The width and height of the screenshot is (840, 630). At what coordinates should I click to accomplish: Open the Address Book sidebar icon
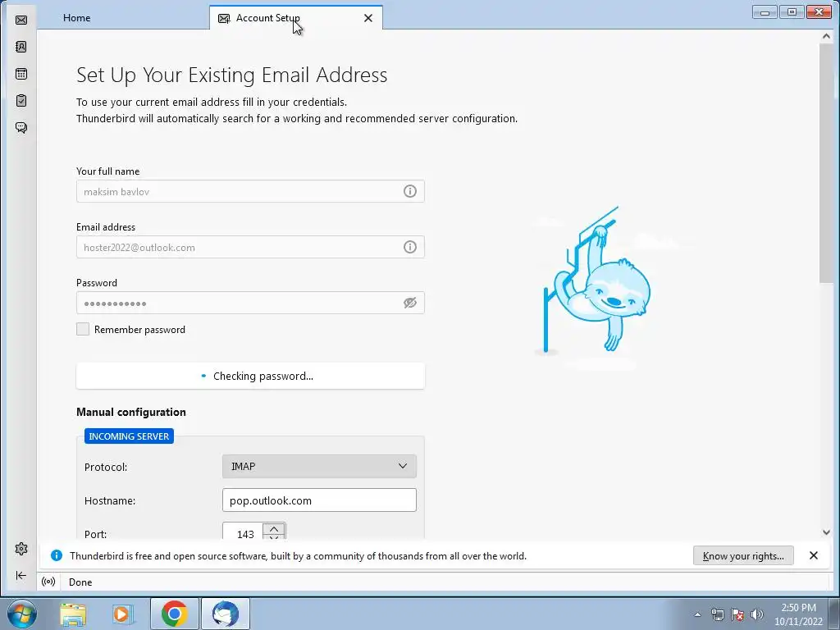tap(21, 47)
